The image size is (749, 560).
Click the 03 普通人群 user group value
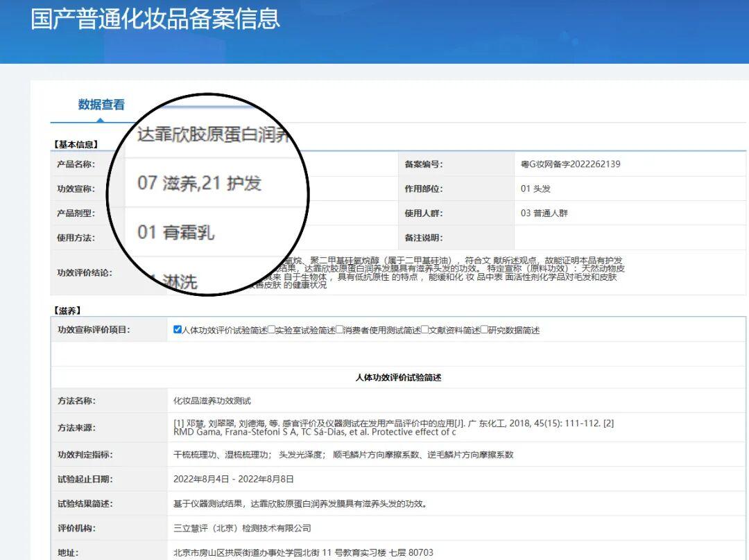click(x=544, y=213)
